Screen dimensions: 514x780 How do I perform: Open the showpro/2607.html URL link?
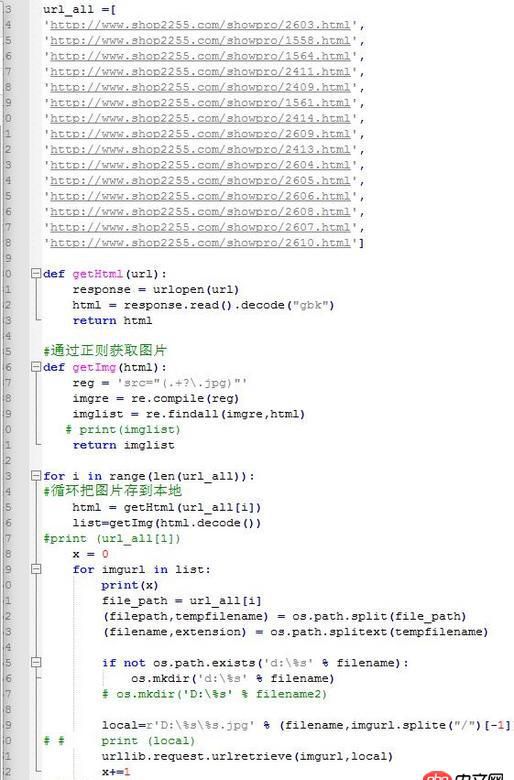pyautogui.click(x=200, y=227)
